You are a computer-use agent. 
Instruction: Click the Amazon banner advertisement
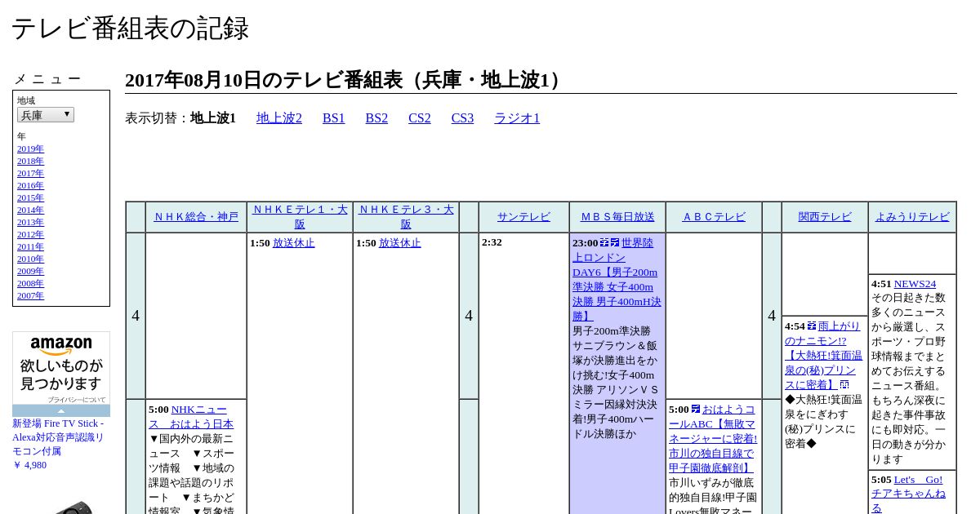click(61, 369)
